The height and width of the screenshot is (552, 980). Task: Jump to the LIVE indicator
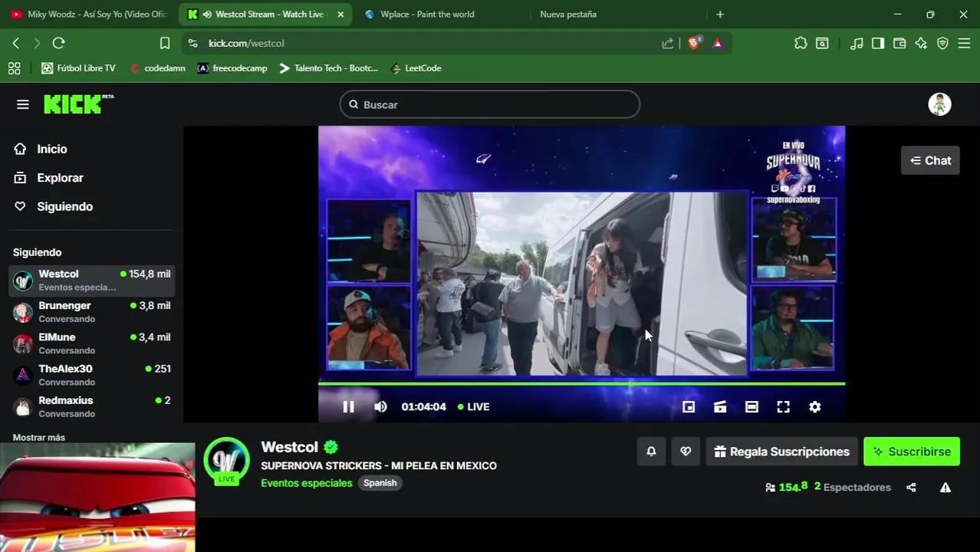[x=473, y=407]
